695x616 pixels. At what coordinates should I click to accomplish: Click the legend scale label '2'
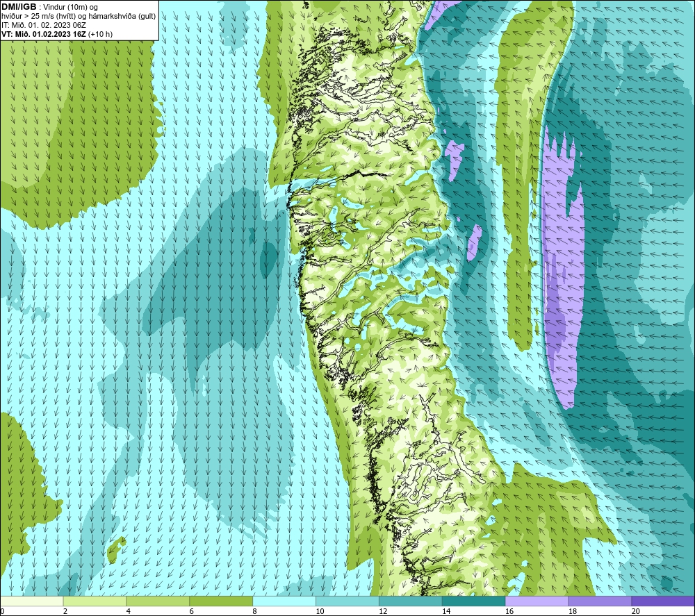pyautogui.click(x=65, y=611)
